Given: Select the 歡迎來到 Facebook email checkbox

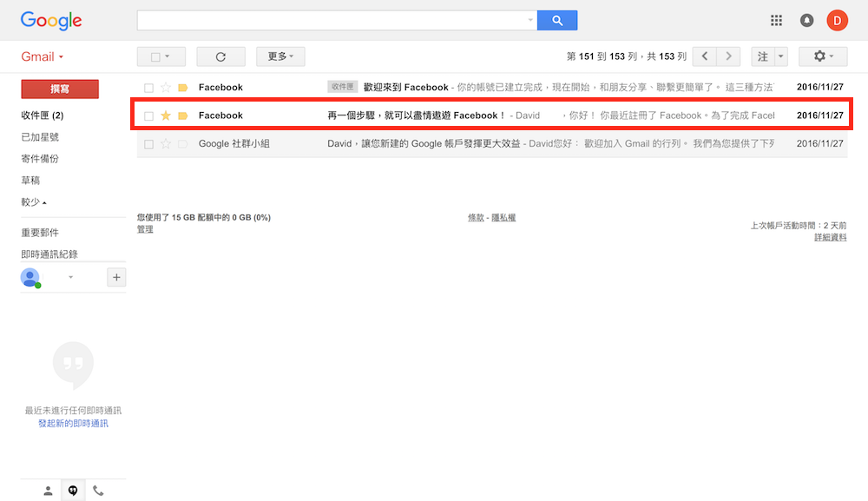Looking at the screenshot, I should (148, 88).
